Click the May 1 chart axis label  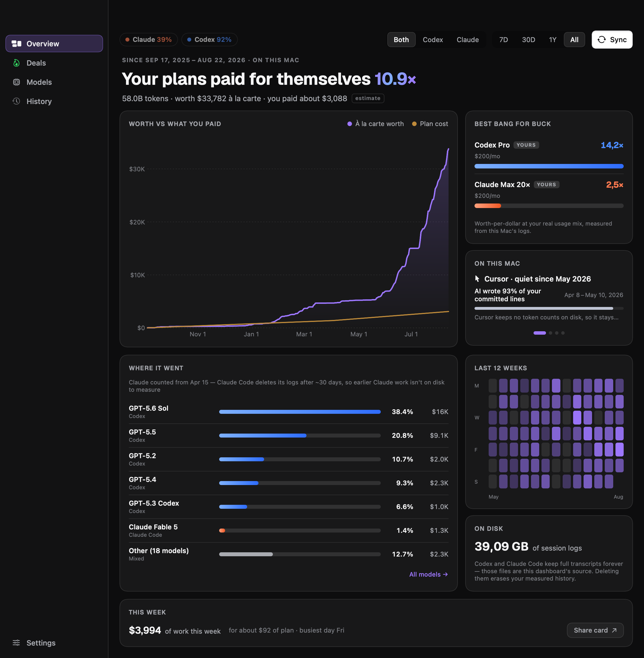358,334
